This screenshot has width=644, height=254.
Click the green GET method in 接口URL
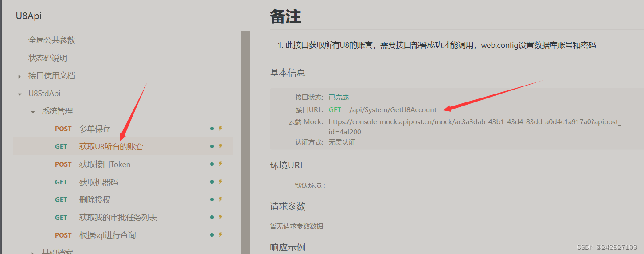335,110
